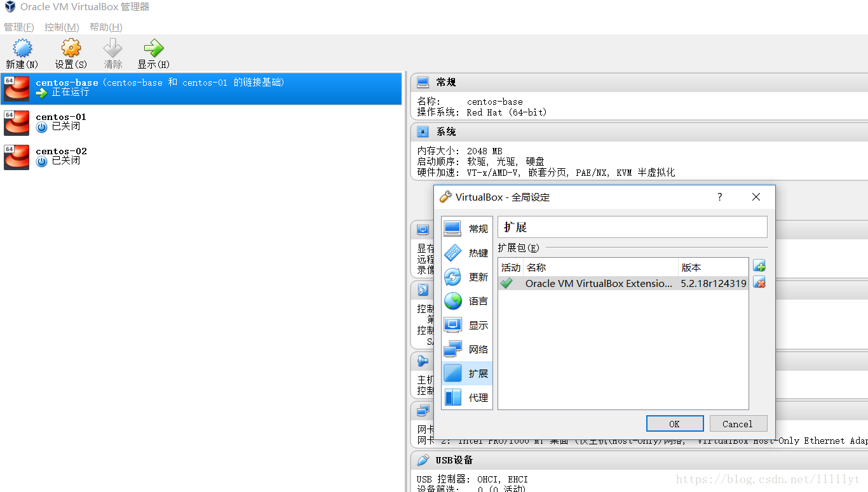Open the 热键 hotkeys settings page
Image resolution: width=868 pixels, height=492 pixels.
pos(467,253)
